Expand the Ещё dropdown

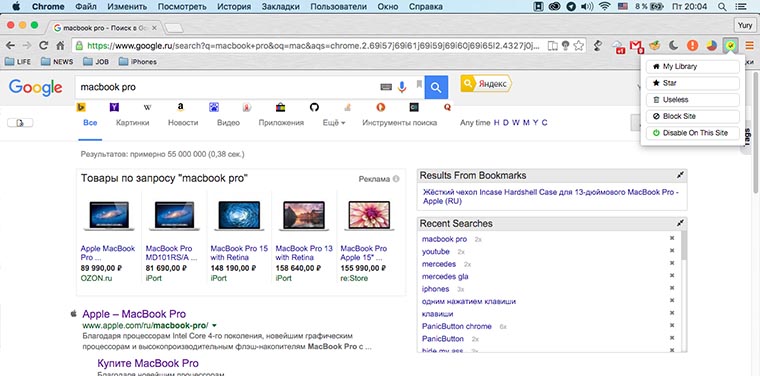[x=334, y=123]
